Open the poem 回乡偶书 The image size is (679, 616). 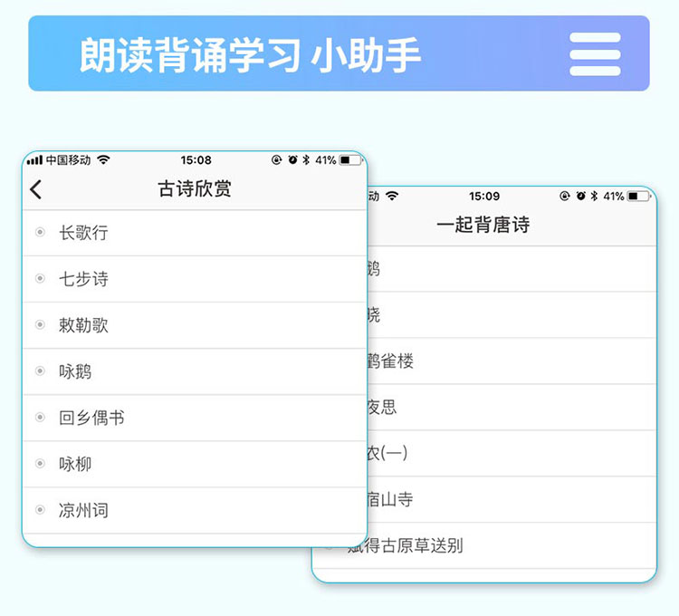point(91,418)
